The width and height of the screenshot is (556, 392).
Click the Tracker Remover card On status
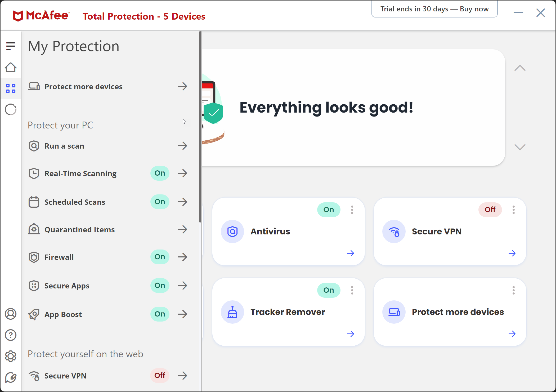(x=329, y=290)
